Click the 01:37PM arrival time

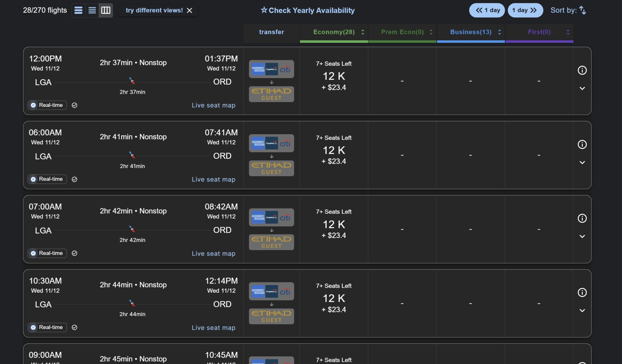pos(221,59)
